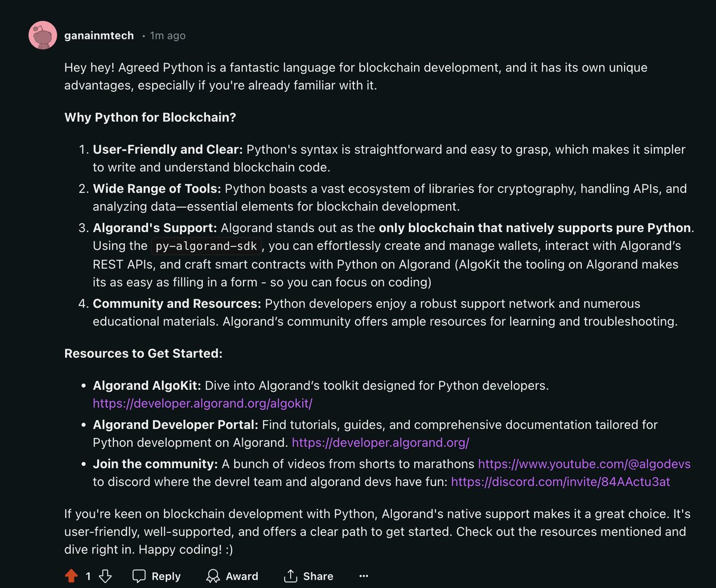Open the ganainmtech username profile link

click(99, 36)
